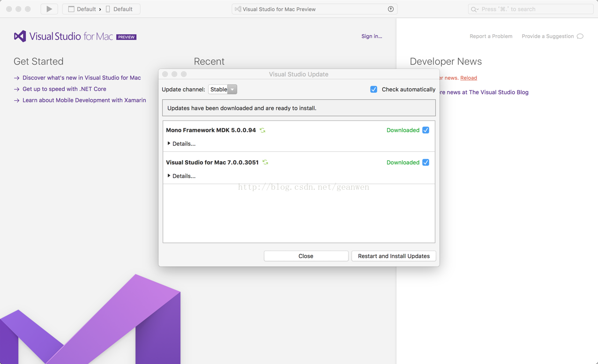
Task: Click the Reload link in Developer News
Action: click(x=469, y=78)
